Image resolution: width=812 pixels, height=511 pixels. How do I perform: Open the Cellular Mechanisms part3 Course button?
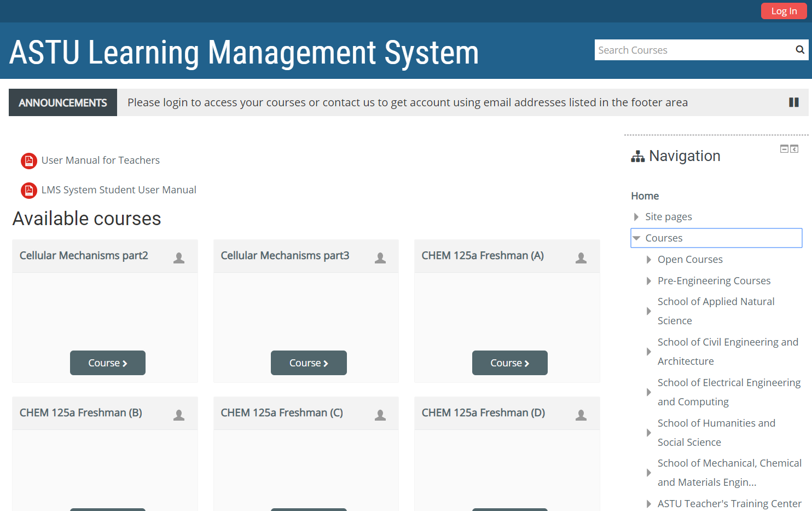309,363
